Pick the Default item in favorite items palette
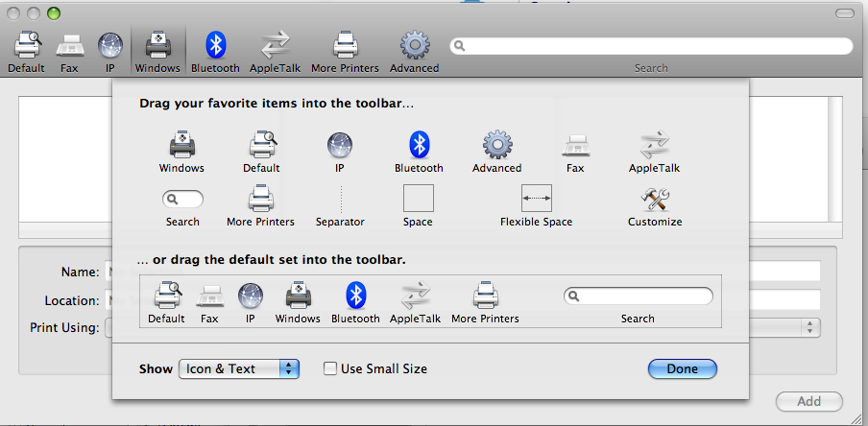Screen dimensions: 868x426 click(262, 146)
